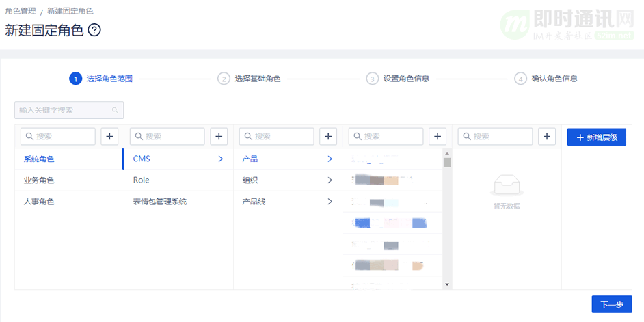
Task: Click the scrollbar thumb in fourth column
Action: [x=447, y=162]
